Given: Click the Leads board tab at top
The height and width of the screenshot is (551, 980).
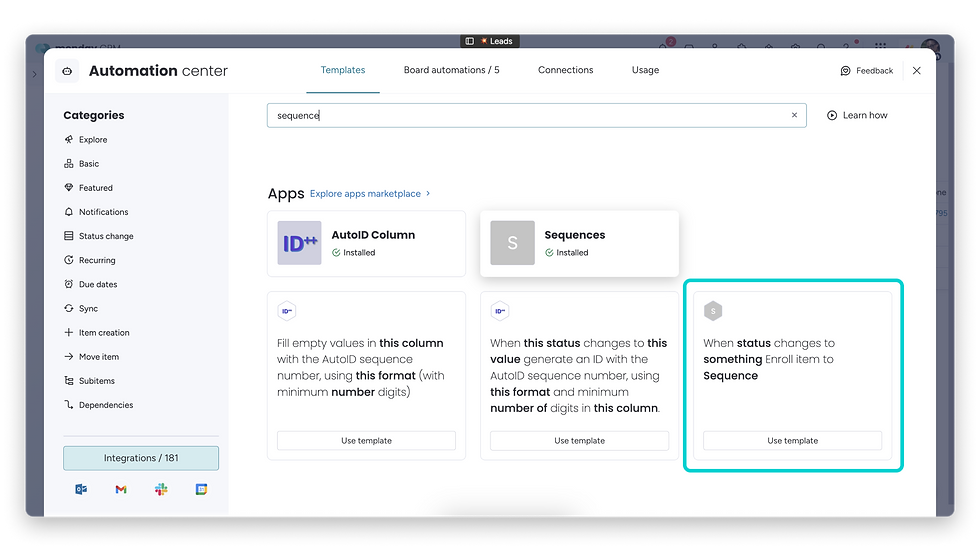Looking at the screenshot, I should (x=490, y=41).
